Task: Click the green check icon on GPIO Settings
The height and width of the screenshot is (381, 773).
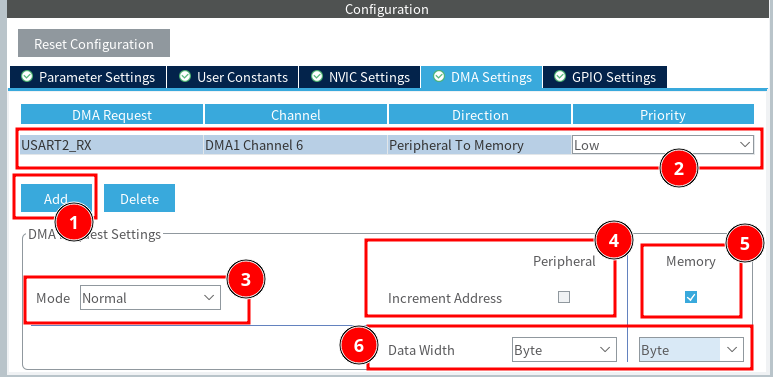Action: pos(560,77)
